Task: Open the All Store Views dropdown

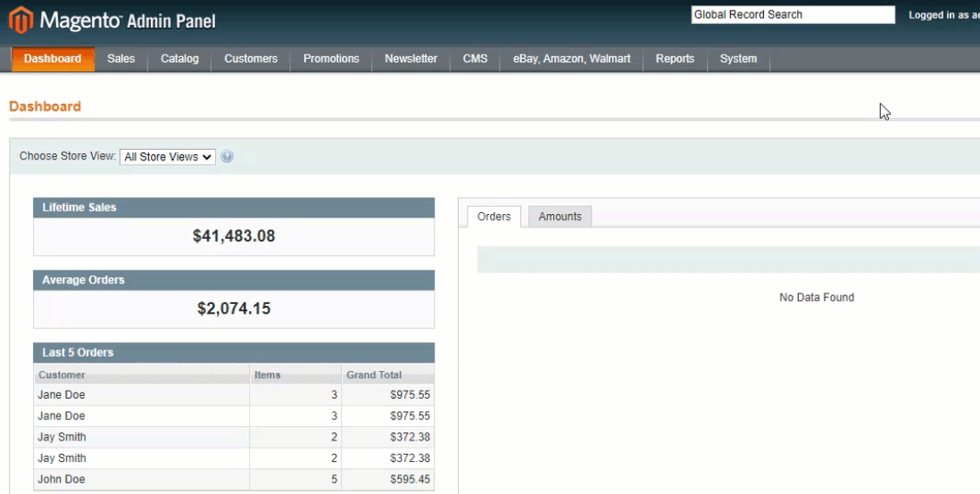Action: (168, 157)
